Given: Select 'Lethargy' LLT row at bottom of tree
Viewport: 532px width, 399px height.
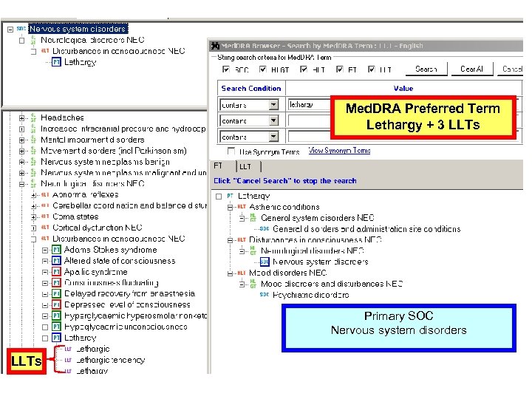Looking at the screenshot, I should [92, 370].
